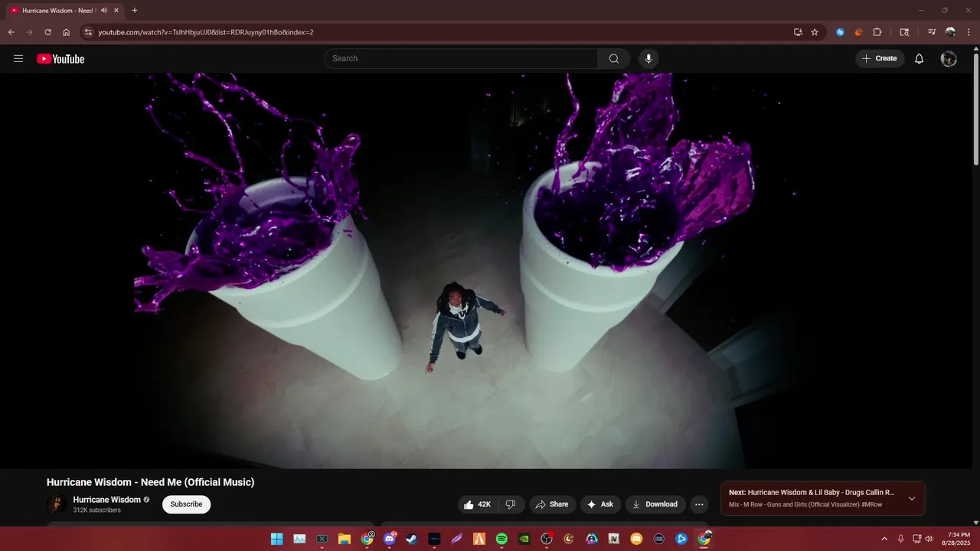This screenshot has height=551, width=980.
Task: Reload the page
Action: pos(47,32)
